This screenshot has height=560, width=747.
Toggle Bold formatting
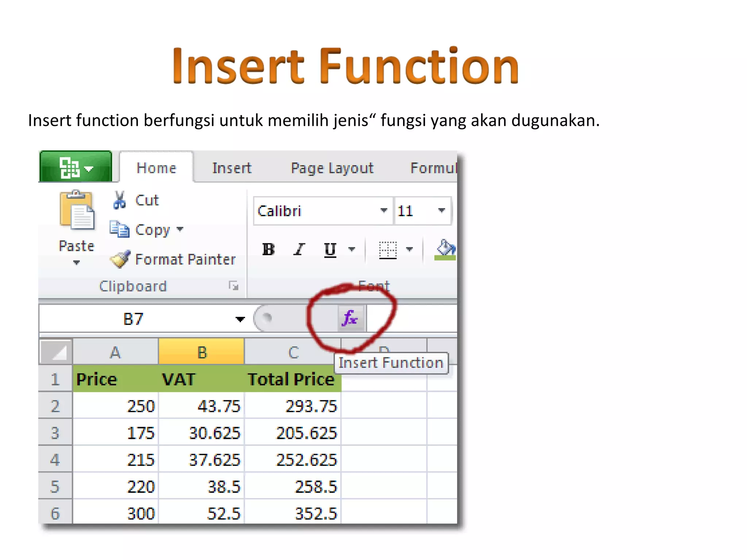tap(268, 250)
